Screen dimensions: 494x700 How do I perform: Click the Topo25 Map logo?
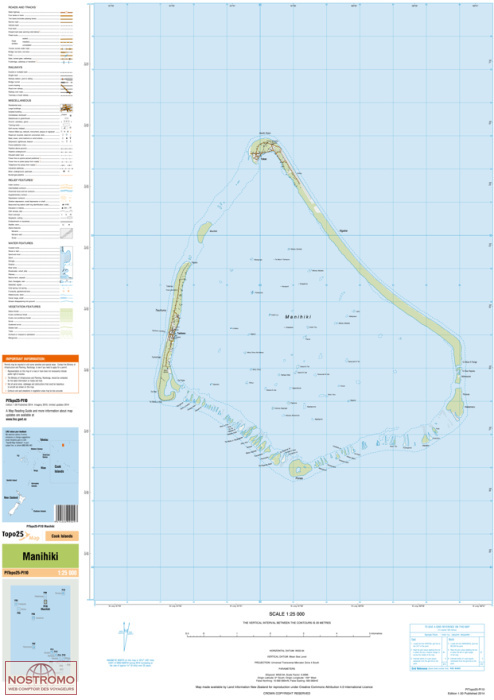tap(21, 535)
